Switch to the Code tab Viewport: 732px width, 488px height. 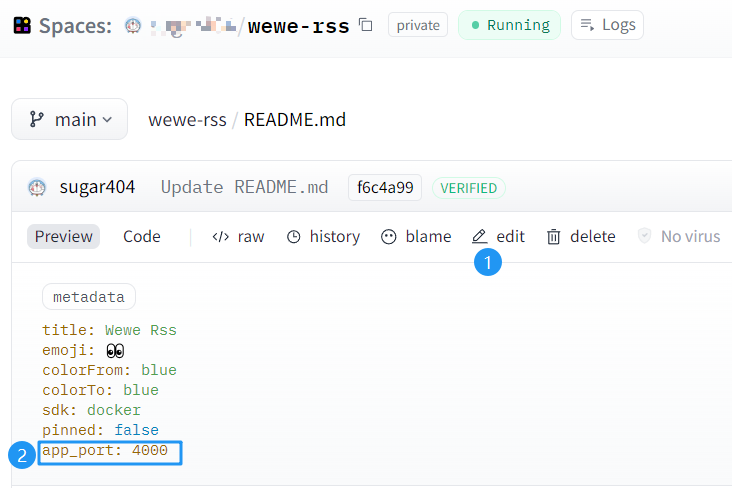[x=141, y=236]
